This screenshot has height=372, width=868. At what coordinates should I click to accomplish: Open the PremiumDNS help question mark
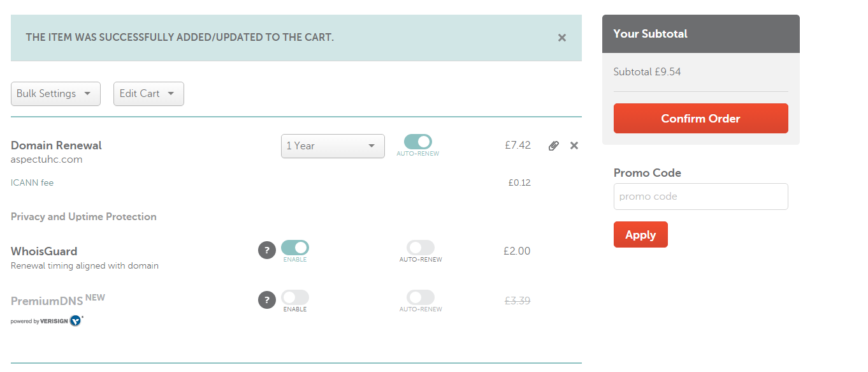[x=267, y=300]
